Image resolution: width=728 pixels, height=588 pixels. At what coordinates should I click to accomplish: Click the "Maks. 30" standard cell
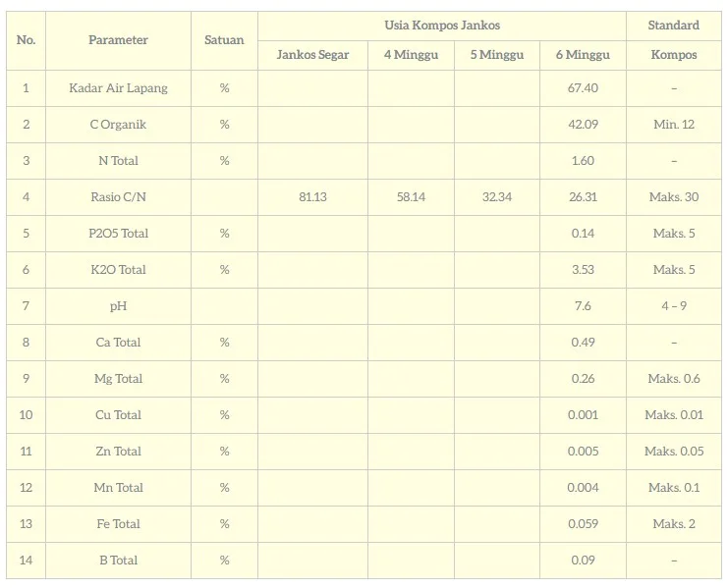click(674, 197)
